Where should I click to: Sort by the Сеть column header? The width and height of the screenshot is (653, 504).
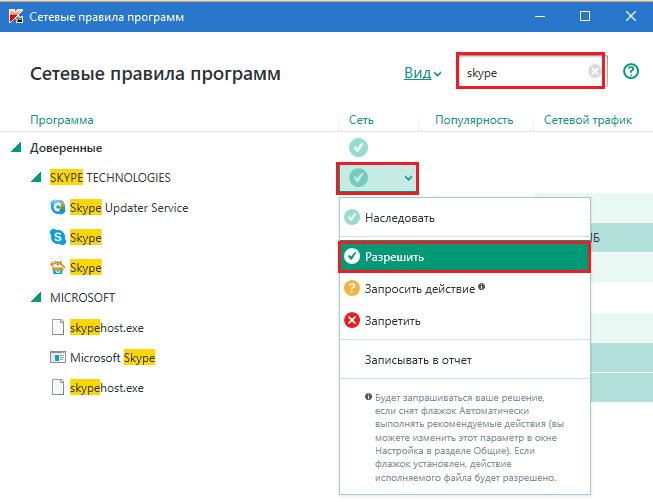[x=361, y=120]
